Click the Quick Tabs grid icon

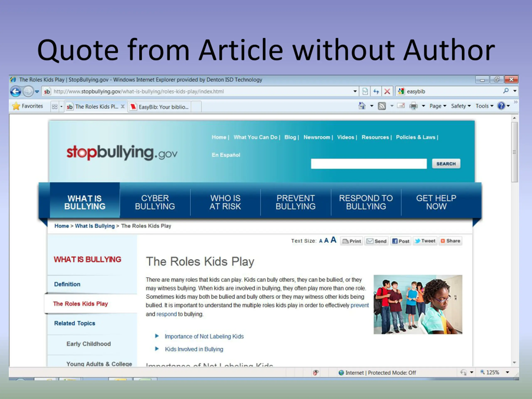(x=55, y=106)
